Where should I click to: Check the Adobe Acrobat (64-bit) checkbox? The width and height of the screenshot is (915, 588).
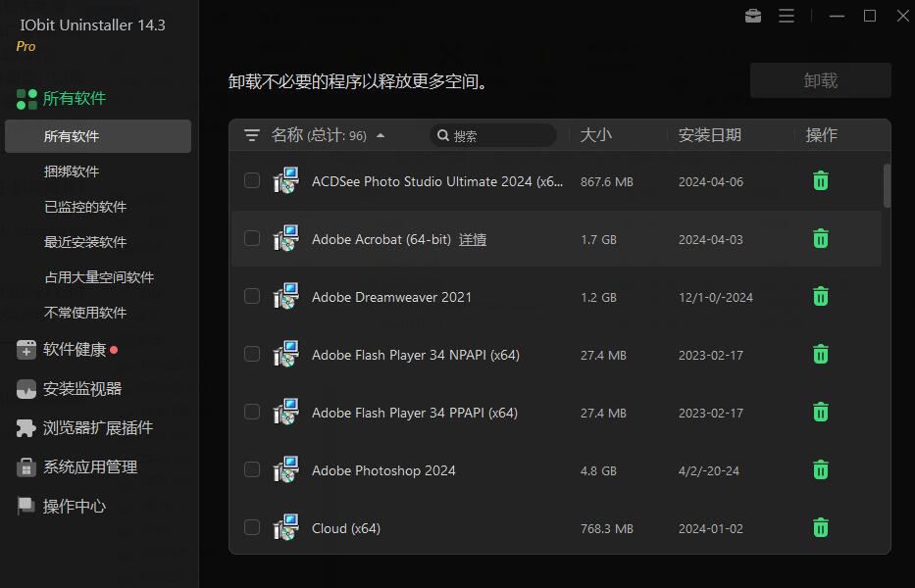tap(251, 238)
